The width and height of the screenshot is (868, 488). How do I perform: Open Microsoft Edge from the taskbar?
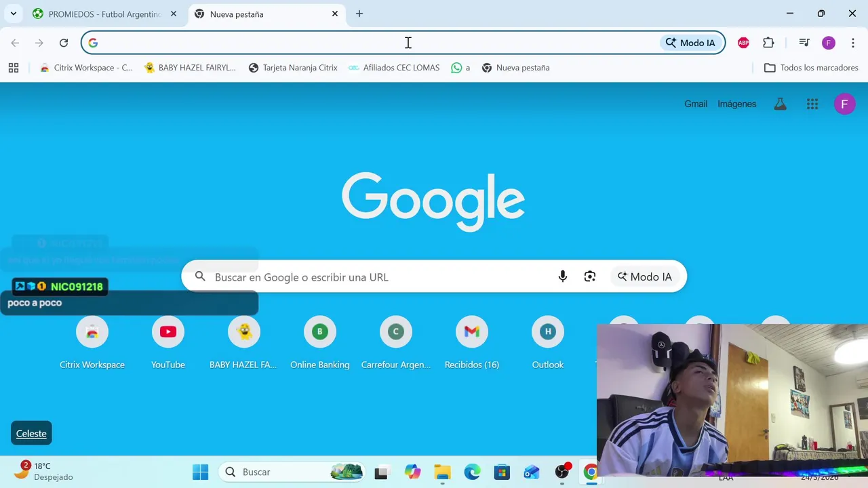pyautogui.click(x=472, y=472)
